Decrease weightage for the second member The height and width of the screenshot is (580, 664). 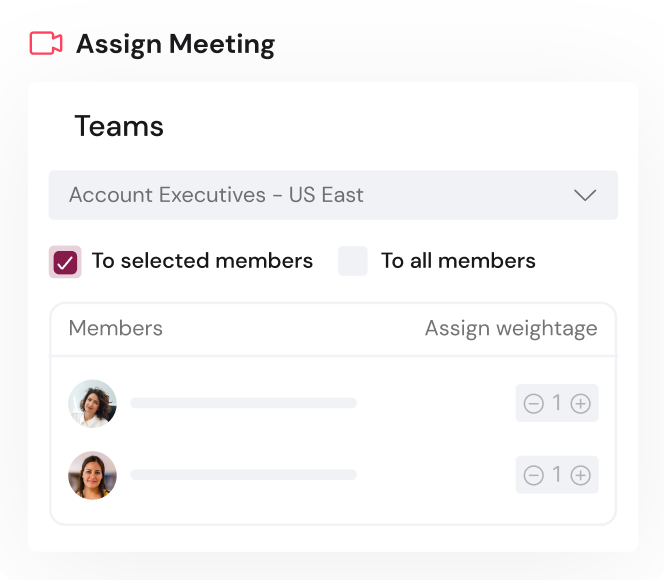pyautogui.click(x=534, y=475)
